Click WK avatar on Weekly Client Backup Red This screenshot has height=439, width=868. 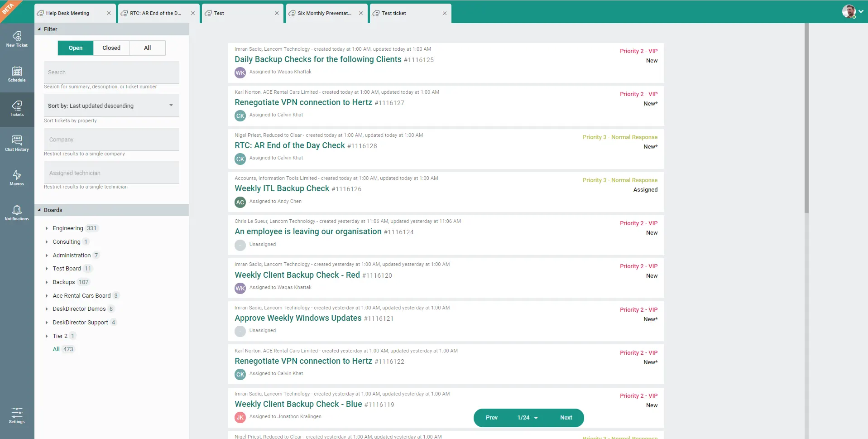point(240,288)
